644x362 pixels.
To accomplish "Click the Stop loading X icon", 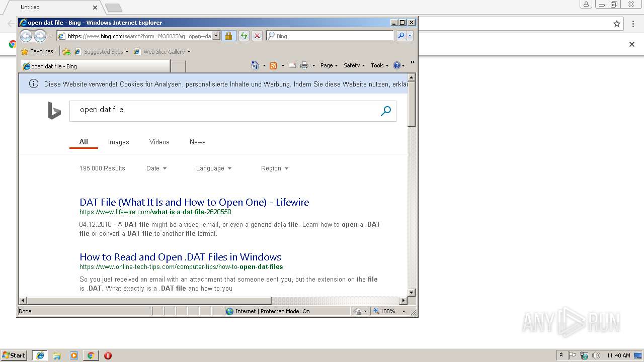I will (x=257, y=36).
